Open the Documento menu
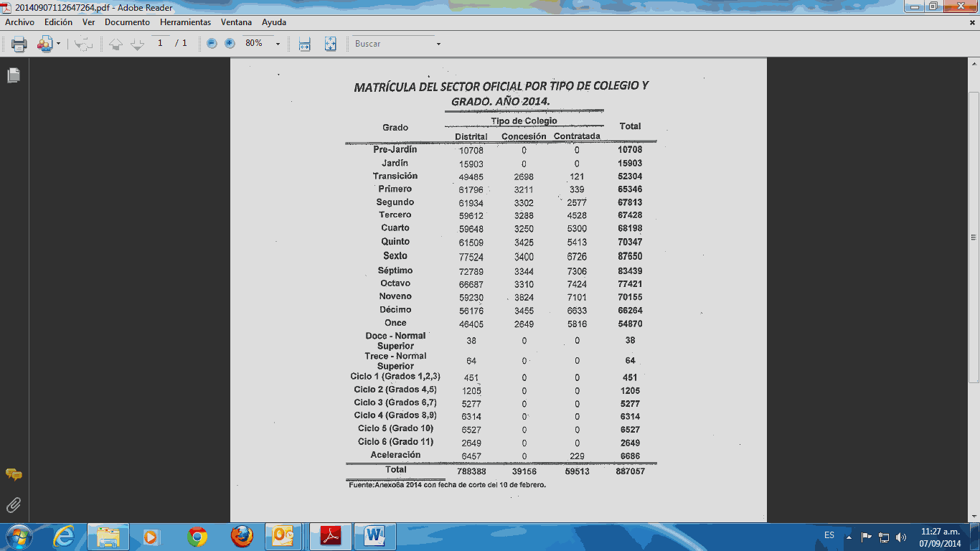Screen dimensions: 980x551 [127, 22]
